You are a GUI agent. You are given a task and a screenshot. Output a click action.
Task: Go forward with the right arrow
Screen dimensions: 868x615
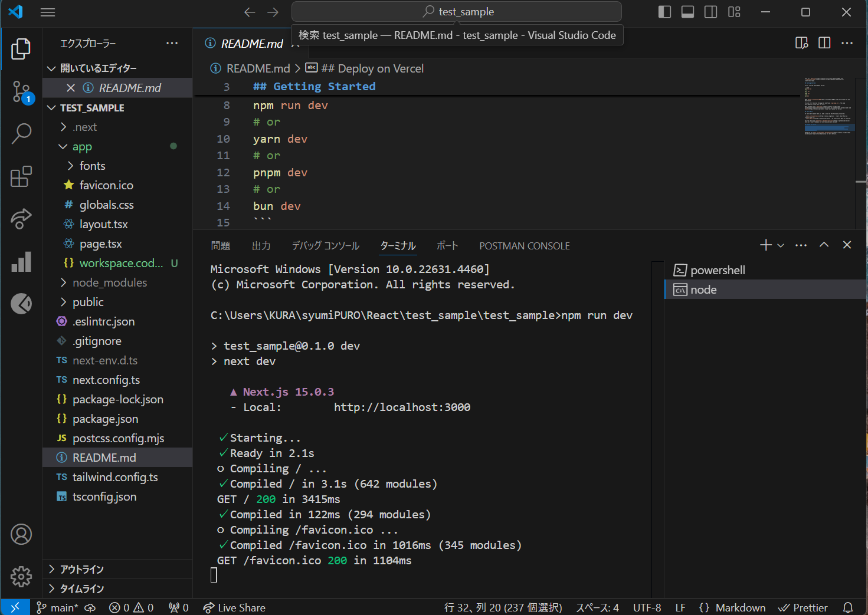click(273, 12)
